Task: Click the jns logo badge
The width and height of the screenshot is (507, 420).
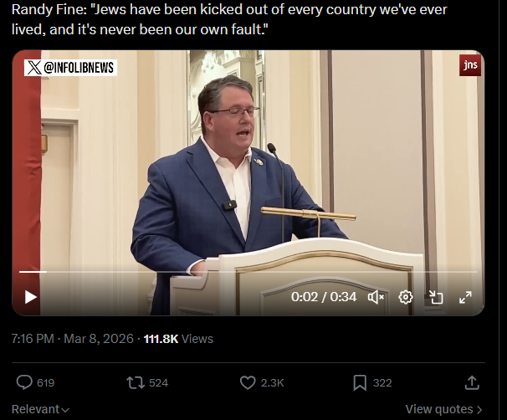Action: click(x=470, y=65)
